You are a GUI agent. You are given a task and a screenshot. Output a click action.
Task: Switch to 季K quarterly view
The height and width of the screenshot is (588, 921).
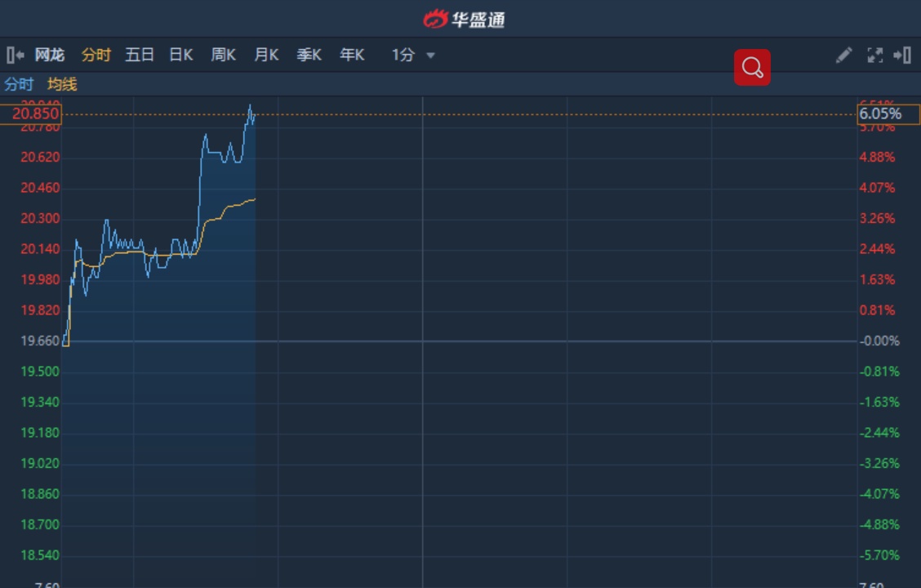coord(309,55)
